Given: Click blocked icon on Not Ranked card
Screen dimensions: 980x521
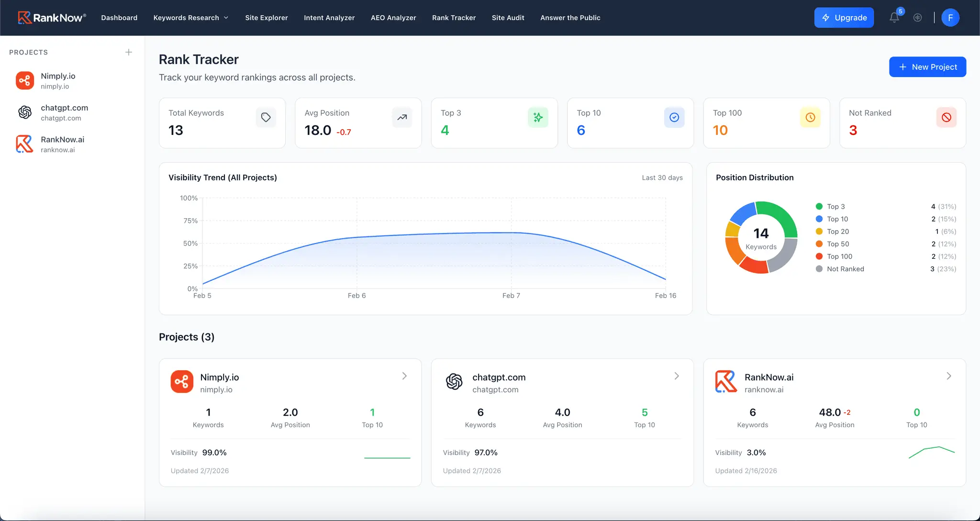Looking at the screenshot, I should pyautogui.click(x=947, y=117).
